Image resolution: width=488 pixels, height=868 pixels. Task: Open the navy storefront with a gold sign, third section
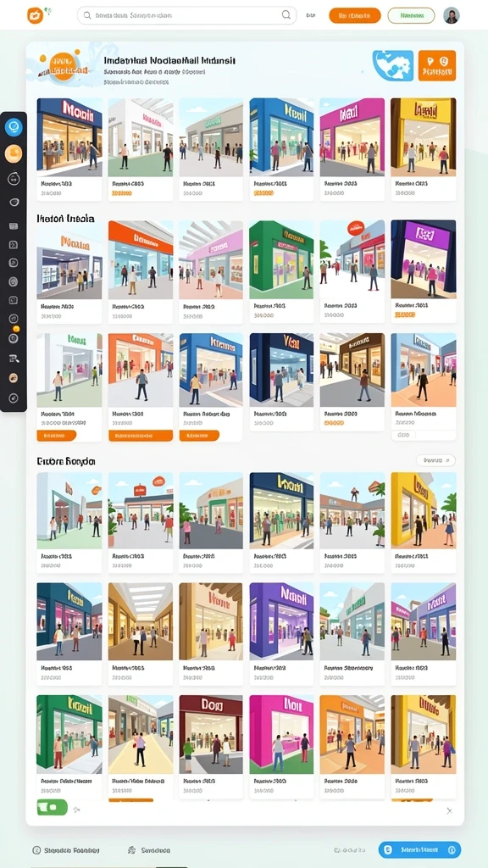point(281,510)
